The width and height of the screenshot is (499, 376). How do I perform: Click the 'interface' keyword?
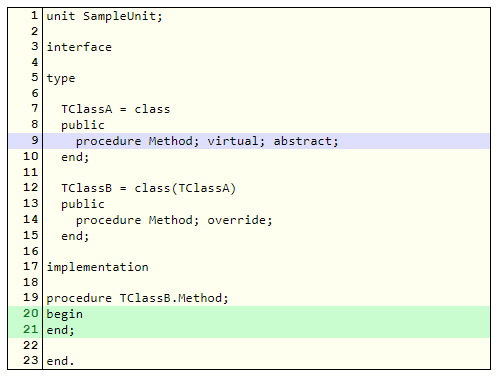79,47
